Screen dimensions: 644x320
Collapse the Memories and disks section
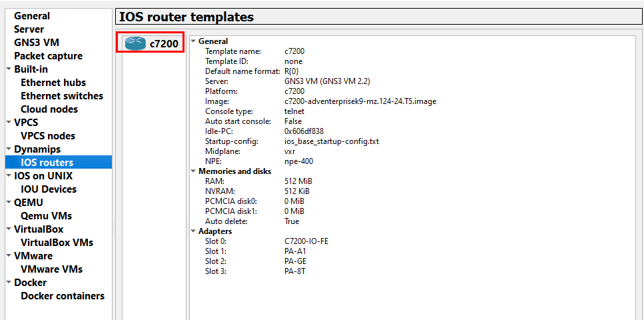[x=194, y=171]
